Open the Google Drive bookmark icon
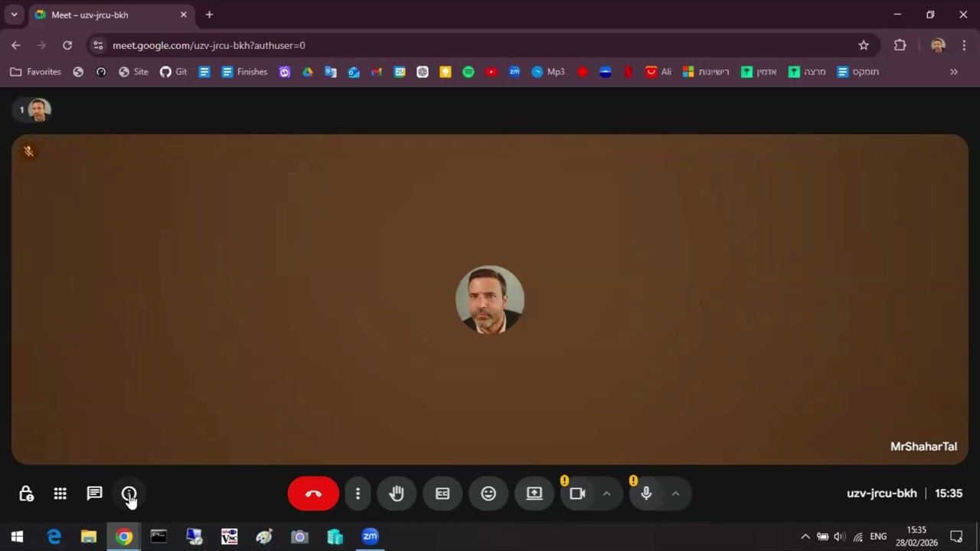Image resolution: width=980 pixels, height=551 pixels. click(x=308, y=72)
